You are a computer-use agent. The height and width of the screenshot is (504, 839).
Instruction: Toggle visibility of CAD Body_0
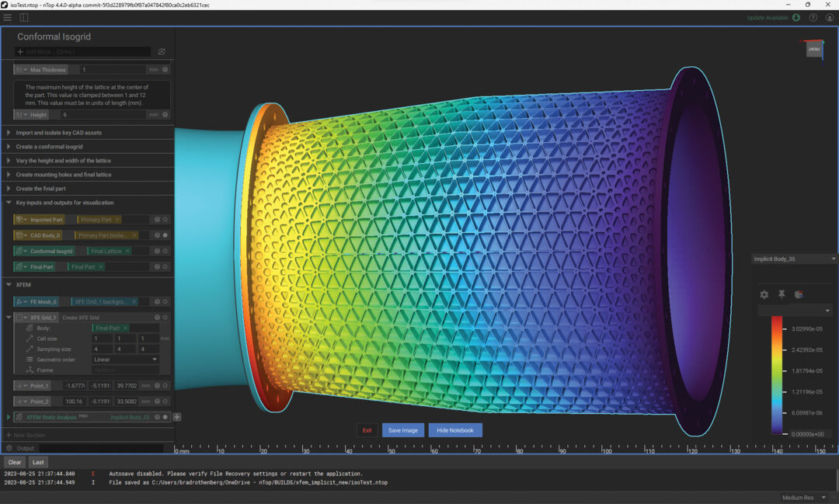point(164,235)
